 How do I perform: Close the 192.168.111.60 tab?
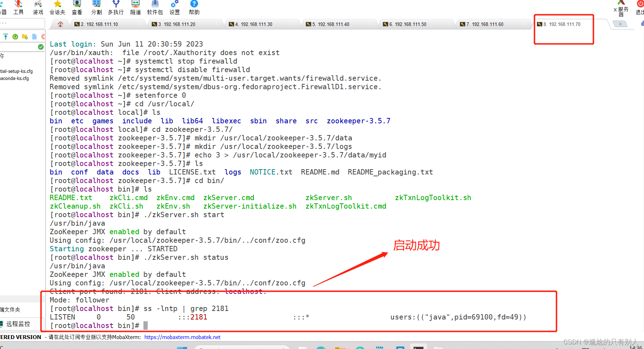click(525, 24)
